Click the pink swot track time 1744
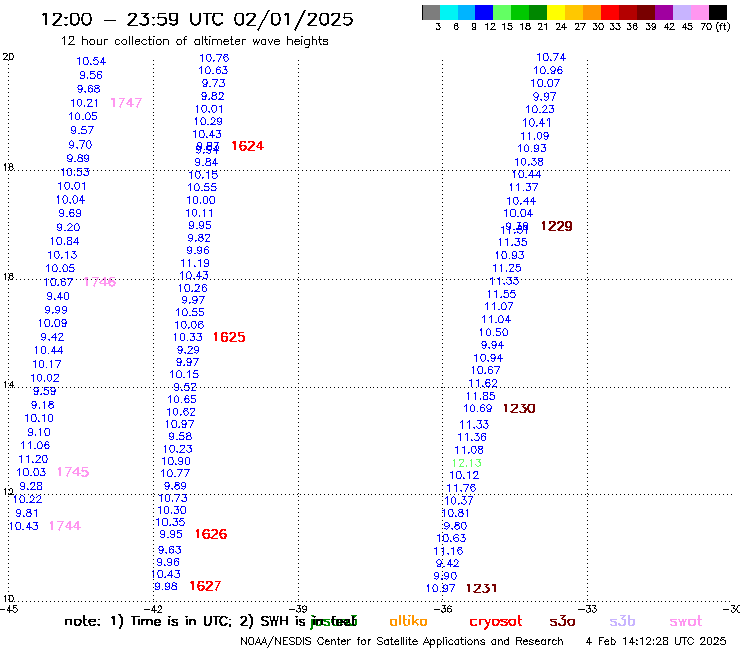This screenshot has width=740, height=650. click(65, 525)
